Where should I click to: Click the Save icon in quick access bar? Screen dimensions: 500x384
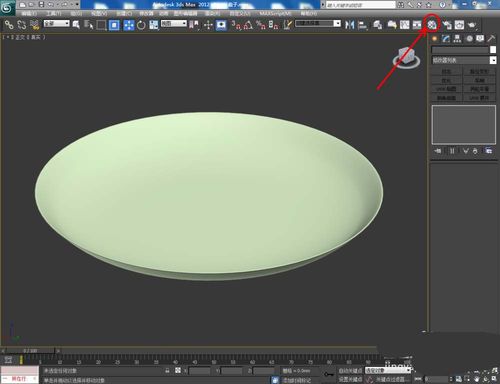41,4
